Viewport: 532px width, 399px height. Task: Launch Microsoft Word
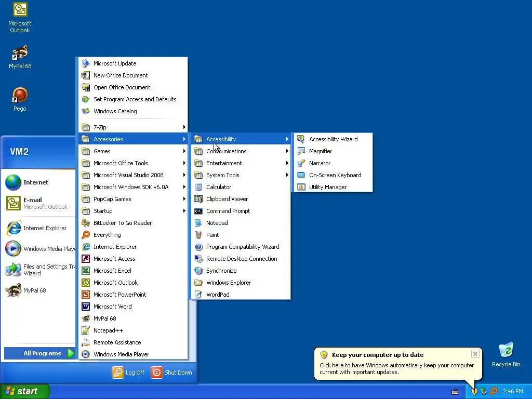point(133,307)
